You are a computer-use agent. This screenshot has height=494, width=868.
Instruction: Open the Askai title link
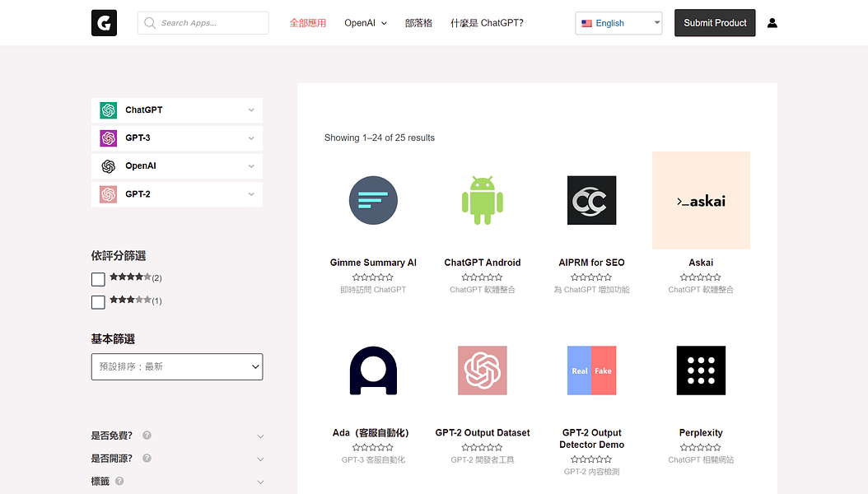pos(701,263)
